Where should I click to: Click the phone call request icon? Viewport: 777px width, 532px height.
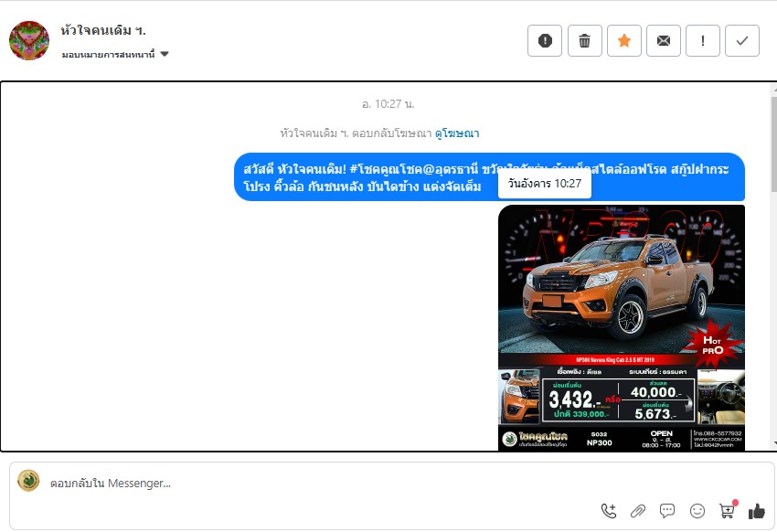pos(609,511)
